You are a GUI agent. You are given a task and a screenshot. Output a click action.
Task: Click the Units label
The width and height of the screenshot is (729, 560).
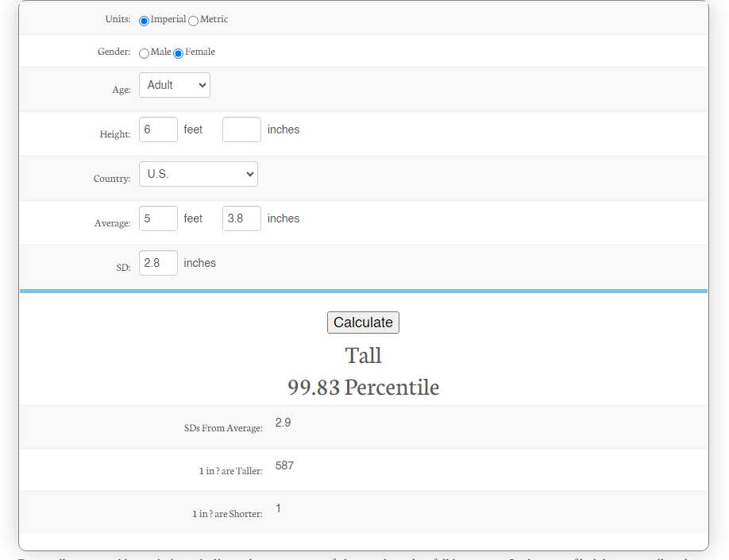pyautogui.click(x=118, y=19)
